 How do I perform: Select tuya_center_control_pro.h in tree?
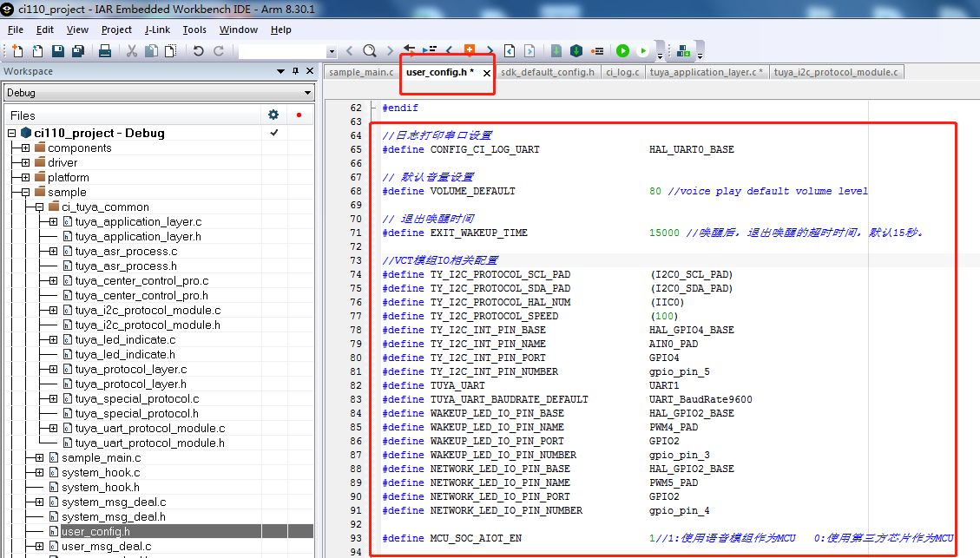pos(141,296)
